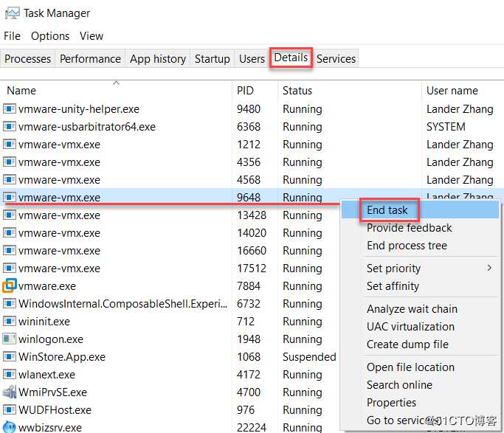Click the vmware-usbarbitrator64.exe process icon
The height and width of the screenshot is (433, 504).
10,127
